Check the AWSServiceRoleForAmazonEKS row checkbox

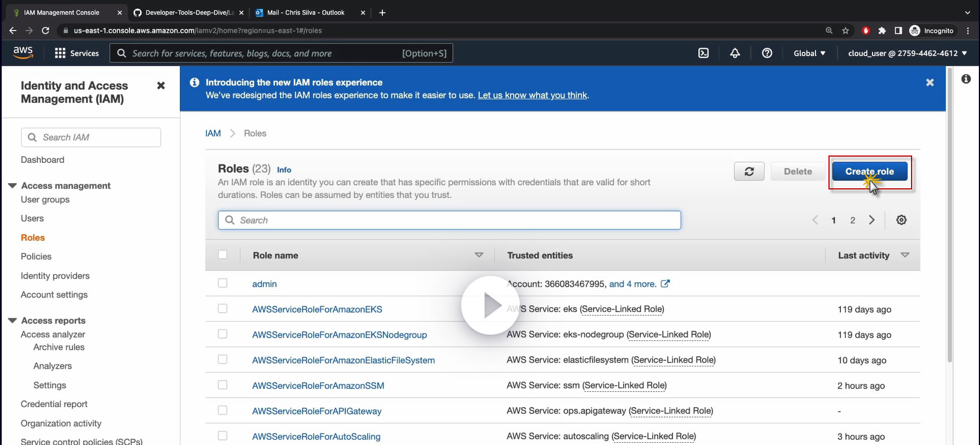pyautogui.click(x=223, y=309)
